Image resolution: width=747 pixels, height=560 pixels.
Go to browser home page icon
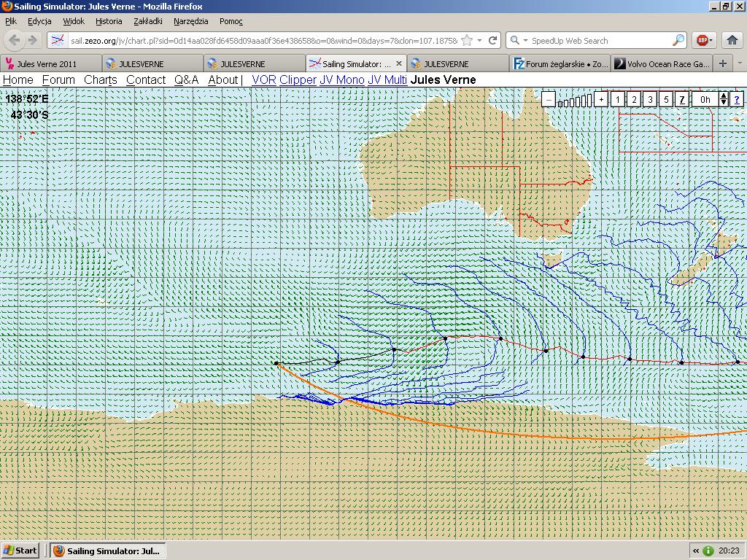[732, 41]
